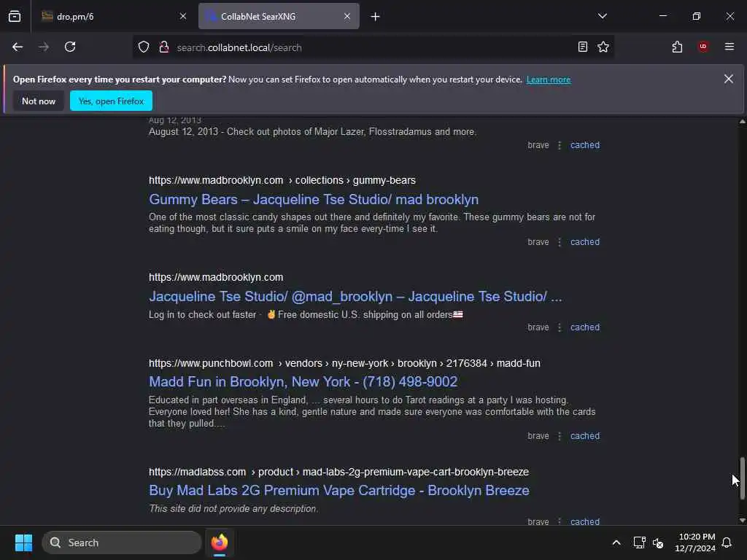
Task: View site security lock information
Action: [x=164, y=47]
